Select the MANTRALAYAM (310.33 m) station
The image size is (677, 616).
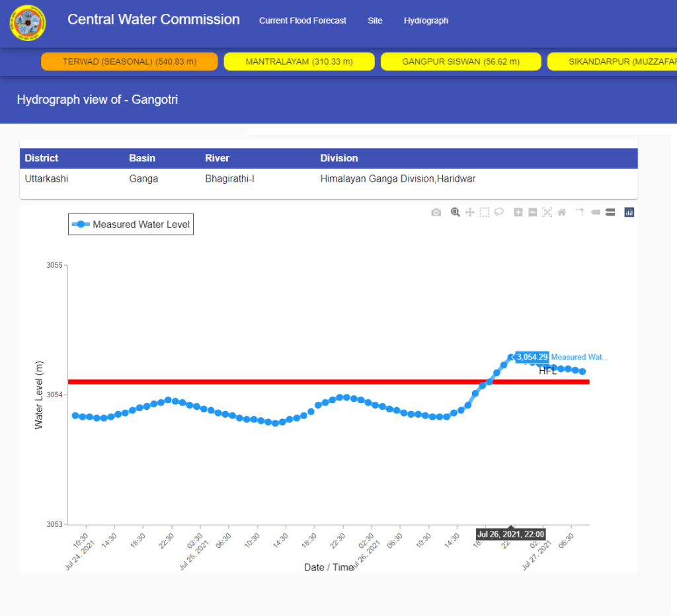pyautogui.click(x=299, y=61)
